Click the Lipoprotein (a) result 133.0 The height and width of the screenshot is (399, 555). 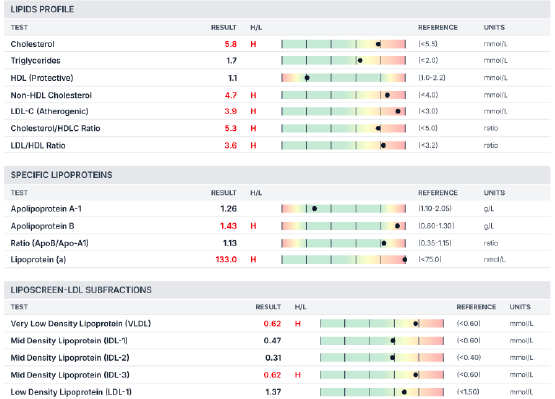226,260
